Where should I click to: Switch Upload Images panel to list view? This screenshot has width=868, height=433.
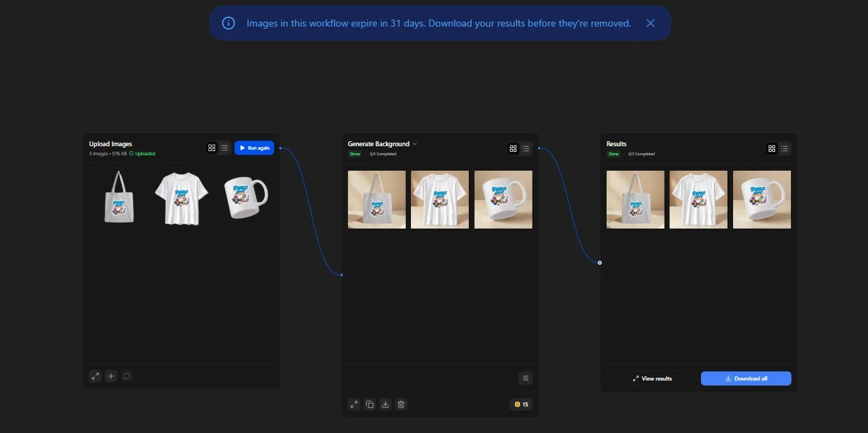pyautogui.click(x=224, y=148)
